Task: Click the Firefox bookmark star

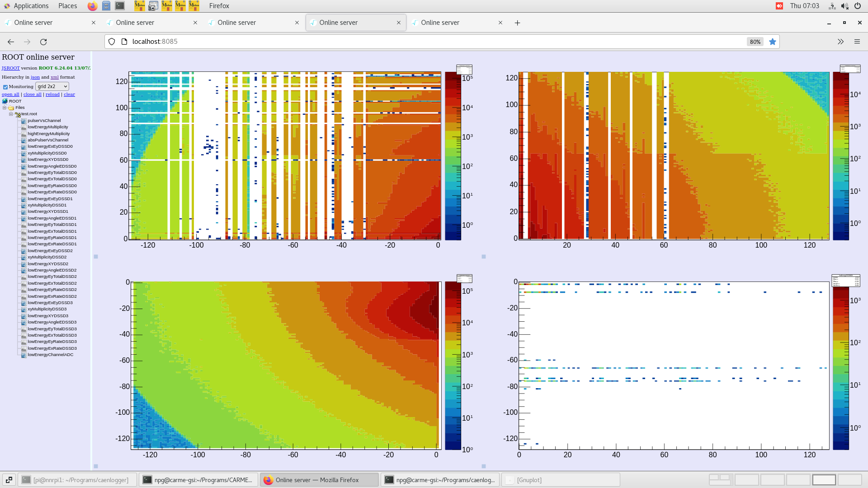Action: (x=773, y=41)
